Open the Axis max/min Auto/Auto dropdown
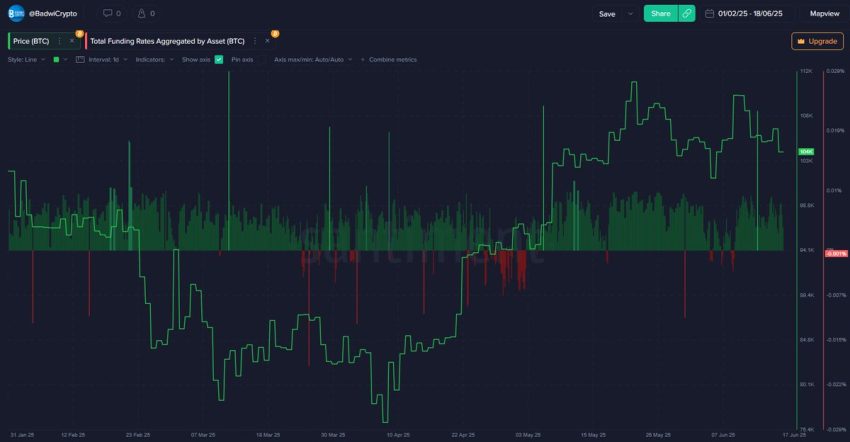 pyautogui.click(x=313, y=60)
